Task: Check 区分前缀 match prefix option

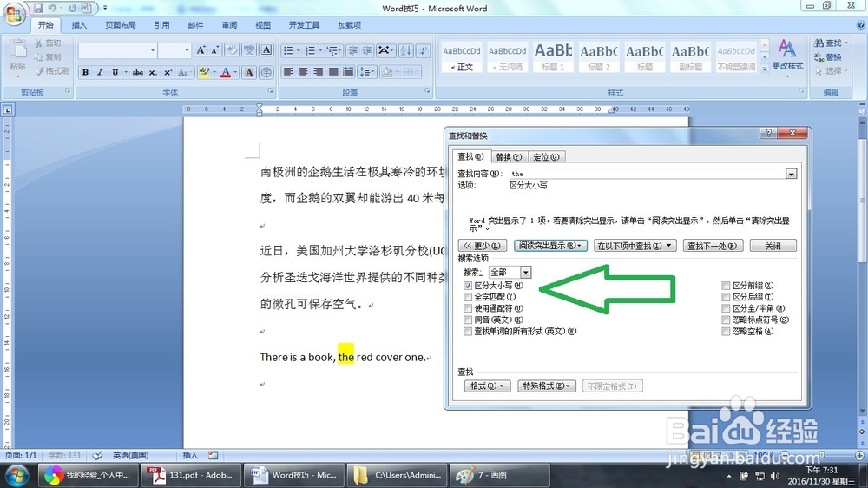Action: [x=726, y=286]
